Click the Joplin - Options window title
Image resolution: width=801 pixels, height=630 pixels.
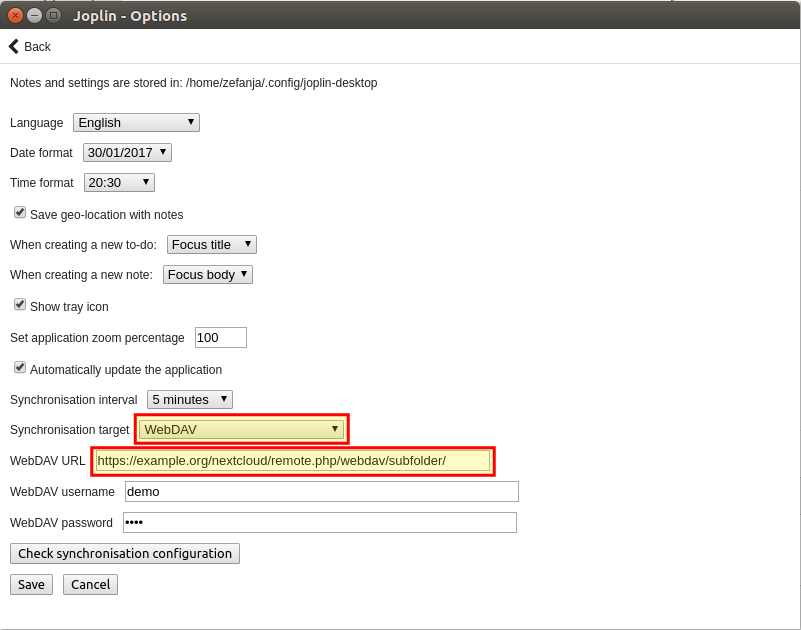point(130,16)
